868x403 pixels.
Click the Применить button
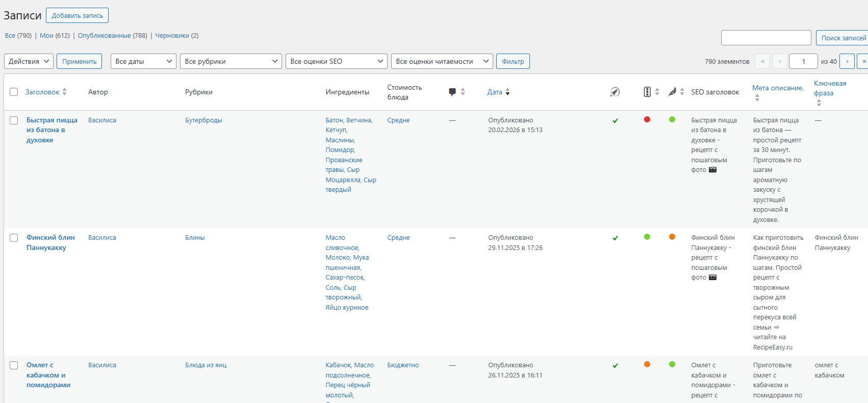(79, 61)
